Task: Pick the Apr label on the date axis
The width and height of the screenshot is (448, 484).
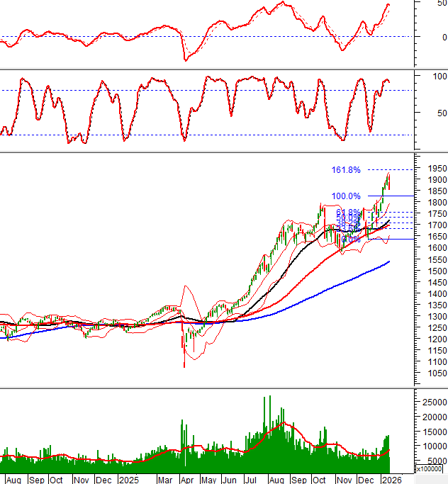Action: [x=187, y=479]
